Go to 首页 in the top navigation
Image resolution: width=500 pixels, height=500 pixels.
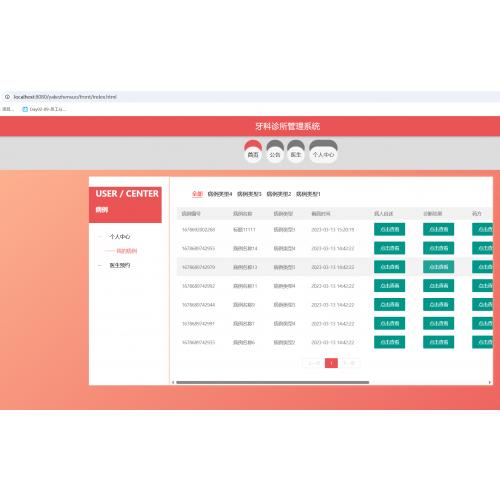pyautogui.click(x=253, y=155)
